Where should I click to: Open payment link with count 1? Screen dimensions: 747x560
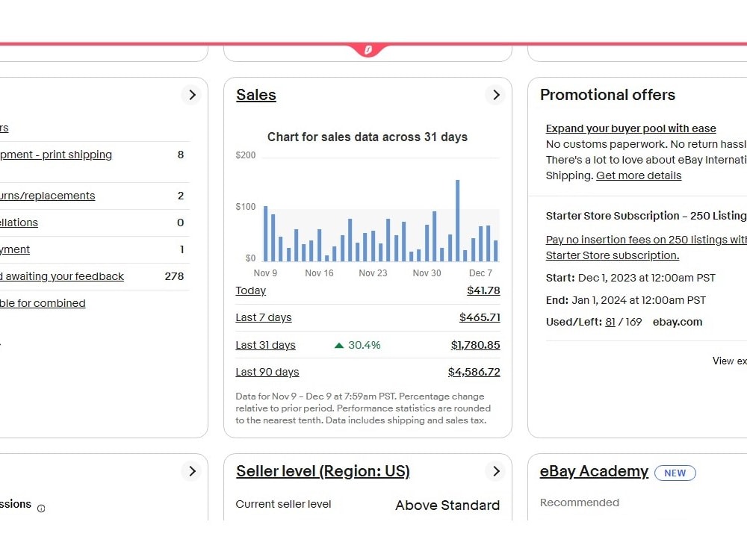(x=15, y=249)
